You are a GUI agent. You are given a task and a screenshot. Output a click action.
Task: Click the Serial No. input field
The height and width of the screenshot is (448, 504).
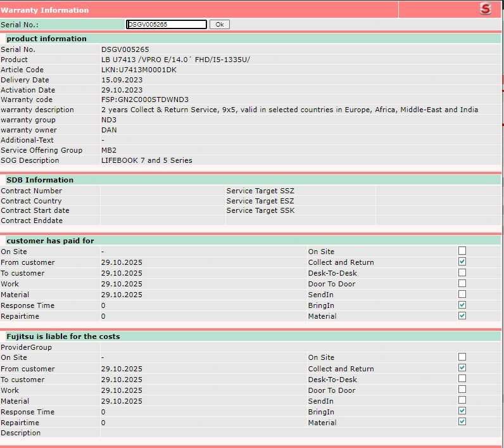click(x=167, y=25)
